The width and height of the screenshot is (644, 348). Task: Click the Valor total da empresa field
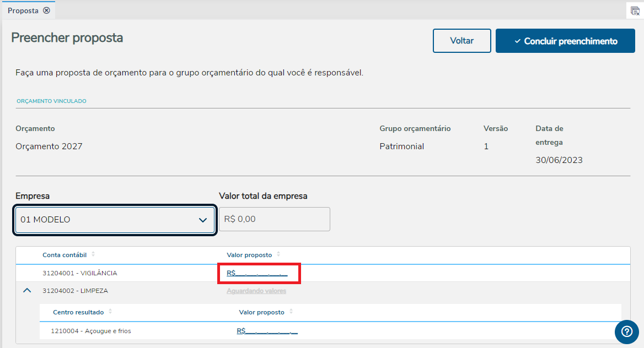[x=275, y=219]
